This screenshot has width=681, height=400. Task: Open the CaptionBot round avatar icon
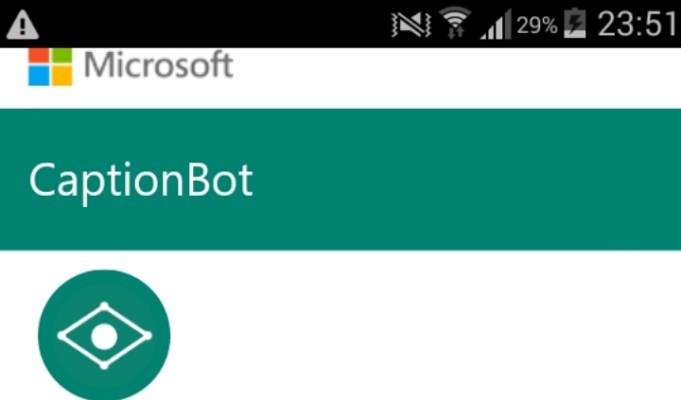coord(104,335)
